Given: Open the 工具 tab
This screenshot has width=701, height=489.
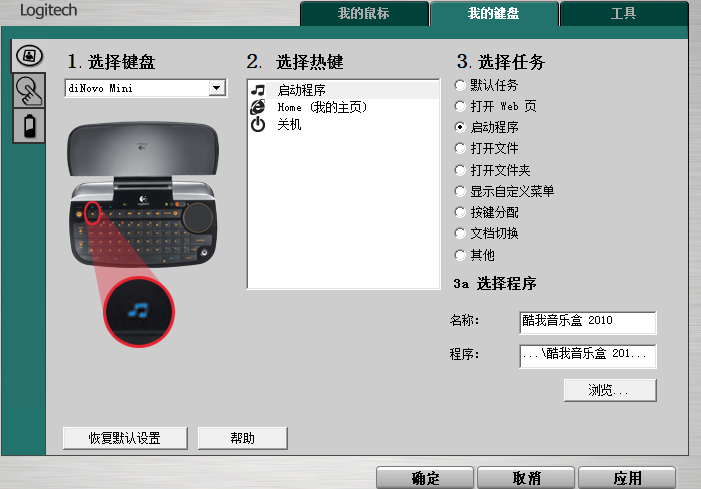Looking at the screenshot, I should click(x=624, y=13).
